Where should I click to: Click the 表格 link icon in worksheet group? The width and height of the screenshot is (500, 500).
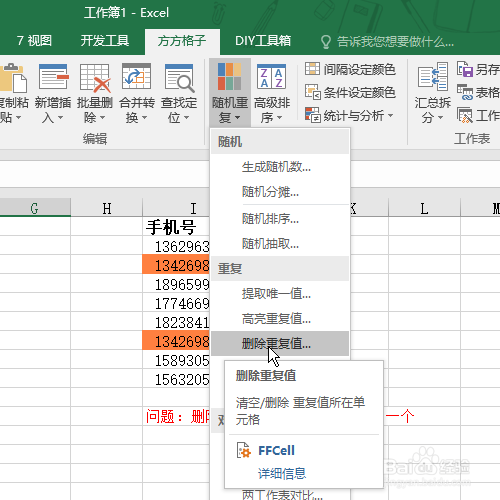465,92
